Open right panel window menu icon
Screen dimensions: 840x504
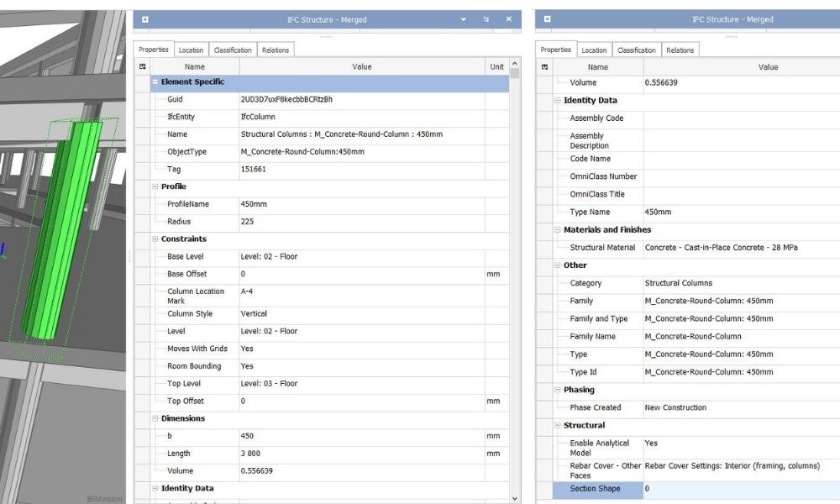point(547,18)
